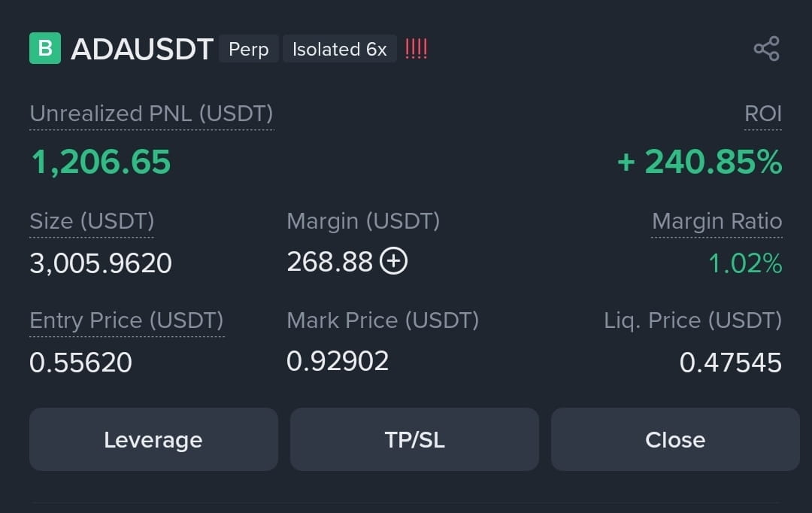Select the Isolated 6x margin mode tag
Image resolution: width=812 pixels, height=513 pixels.
pos(340,49)
